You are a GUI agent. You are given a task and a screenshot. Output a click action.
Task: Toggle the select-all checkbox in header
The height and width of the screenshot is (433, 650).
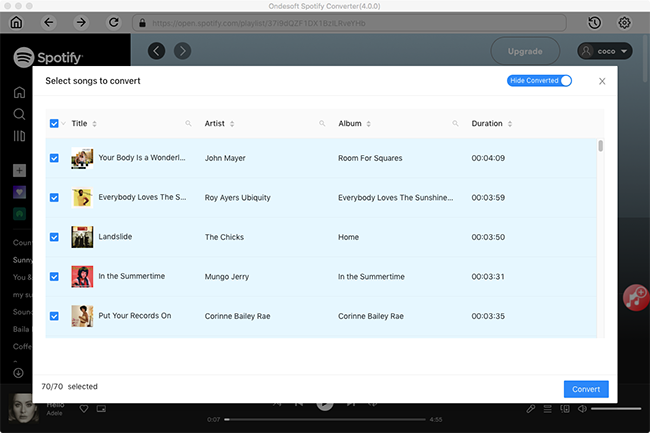(x=54, y=123)
